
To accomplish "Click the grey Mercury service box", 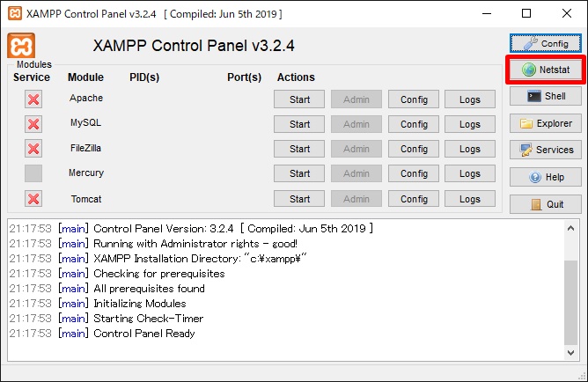I will click(33, 173).
